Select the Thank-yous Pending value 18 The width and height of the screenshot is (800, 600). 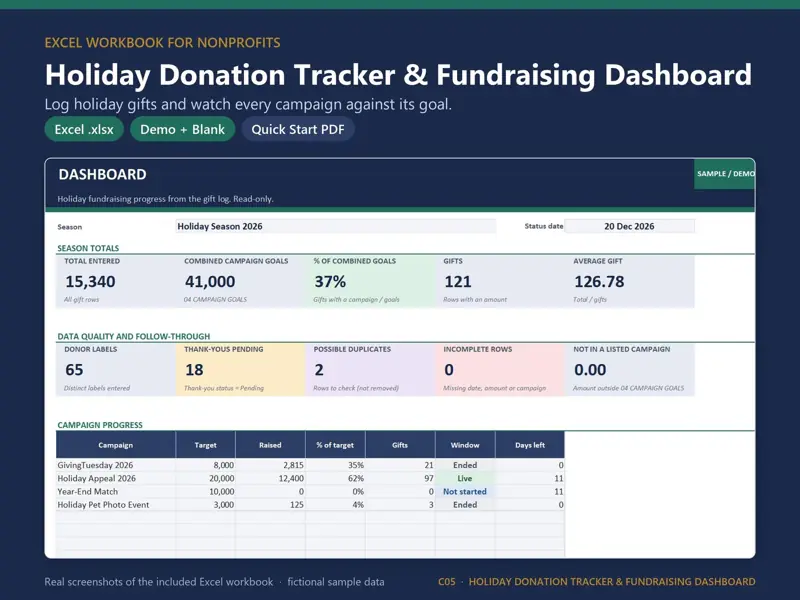coord(194,370)
